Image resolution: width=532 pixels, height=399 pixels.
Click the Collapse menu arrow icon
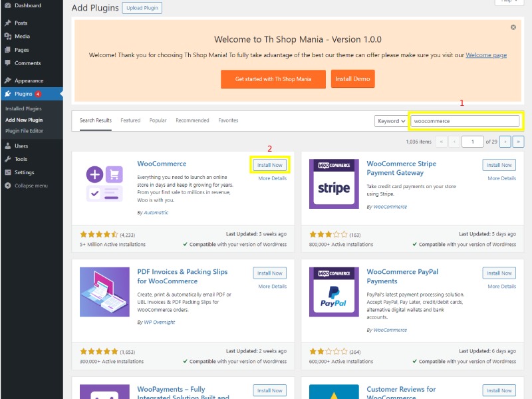point(8,186)
